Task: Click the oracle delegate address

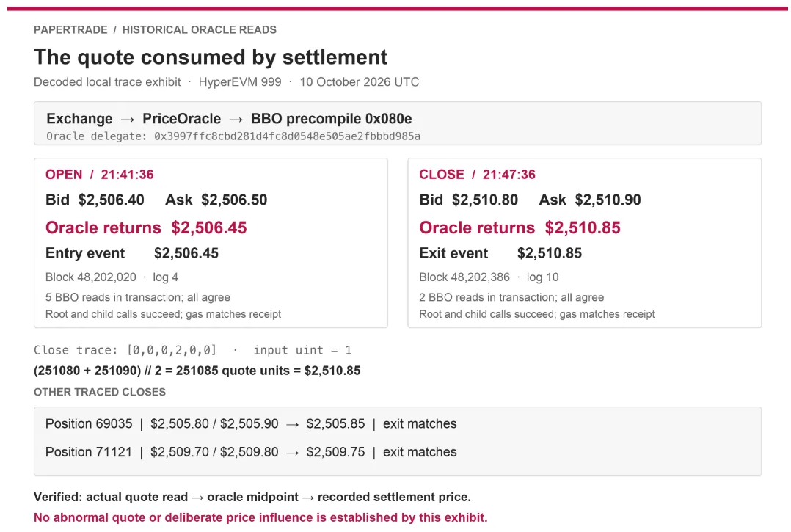Action: (x=287, y=136)
